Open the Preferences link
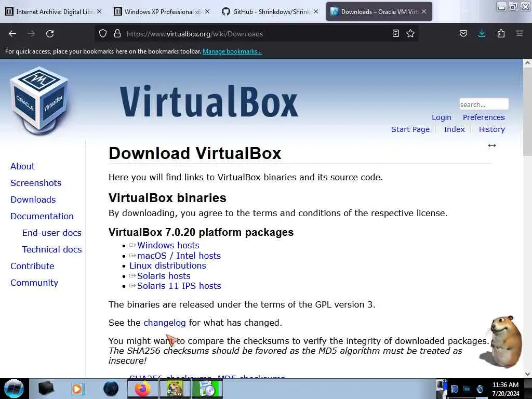Viewport: 532px width, 399px height. [484, 117]
